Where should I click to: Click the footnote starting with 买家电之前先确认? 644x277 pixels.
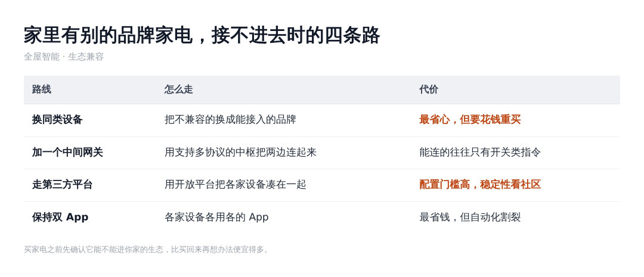147,250
